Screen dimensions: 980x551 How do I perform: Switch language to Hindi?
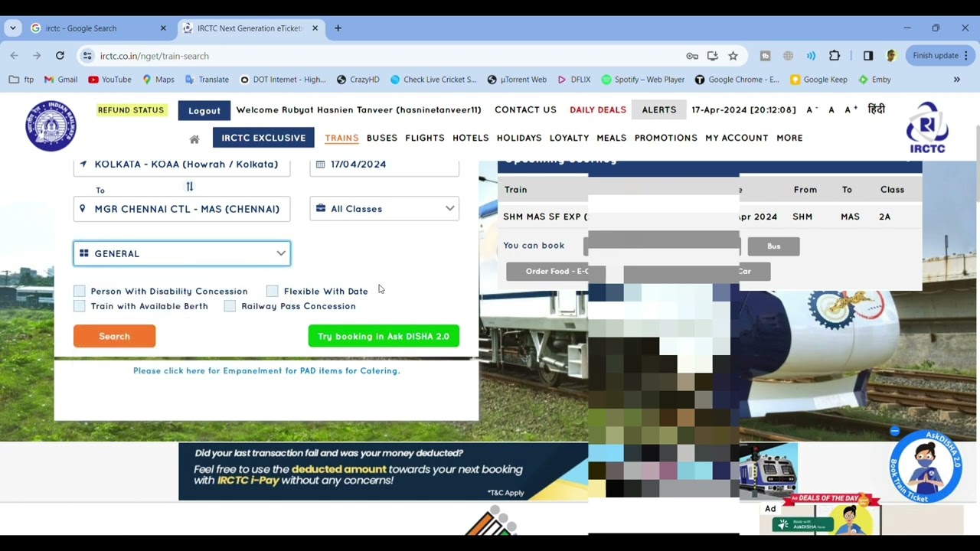coord(877,109)
